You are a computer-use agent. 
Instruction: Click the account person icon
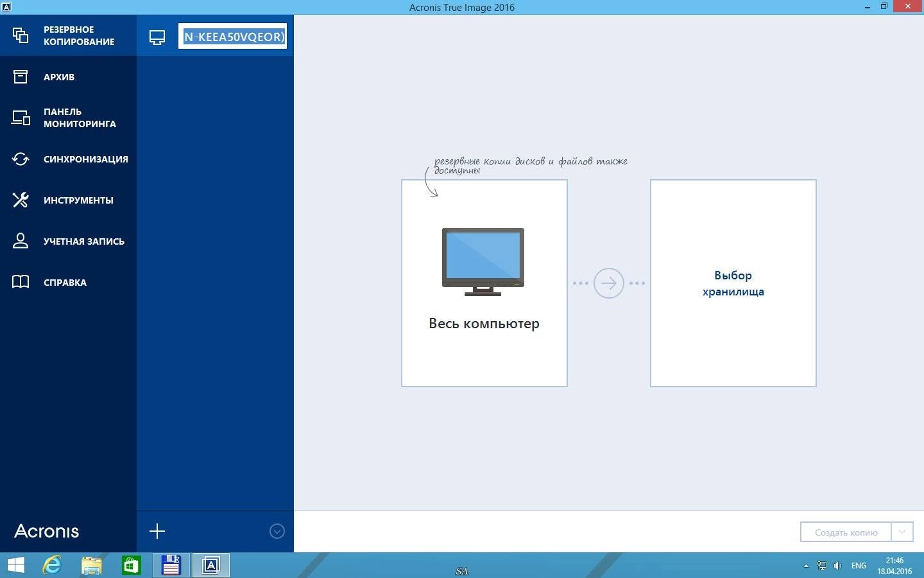pos(21,241)
